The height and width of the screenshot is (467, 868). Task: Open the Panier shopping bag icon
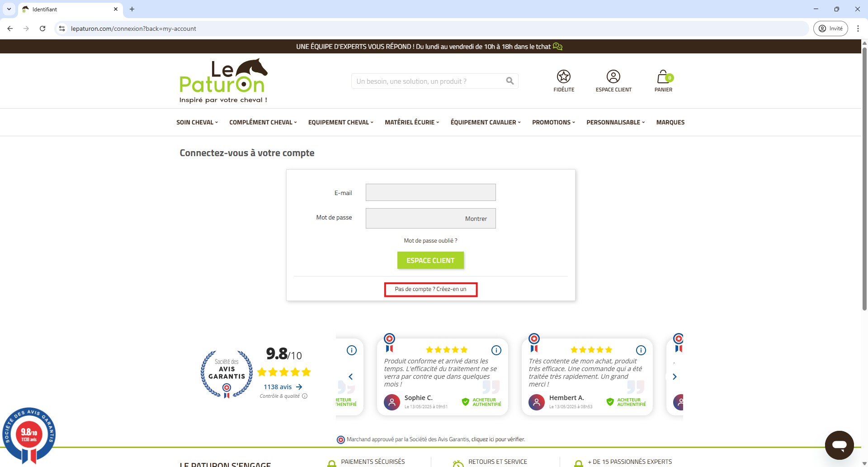click(663, 77)
